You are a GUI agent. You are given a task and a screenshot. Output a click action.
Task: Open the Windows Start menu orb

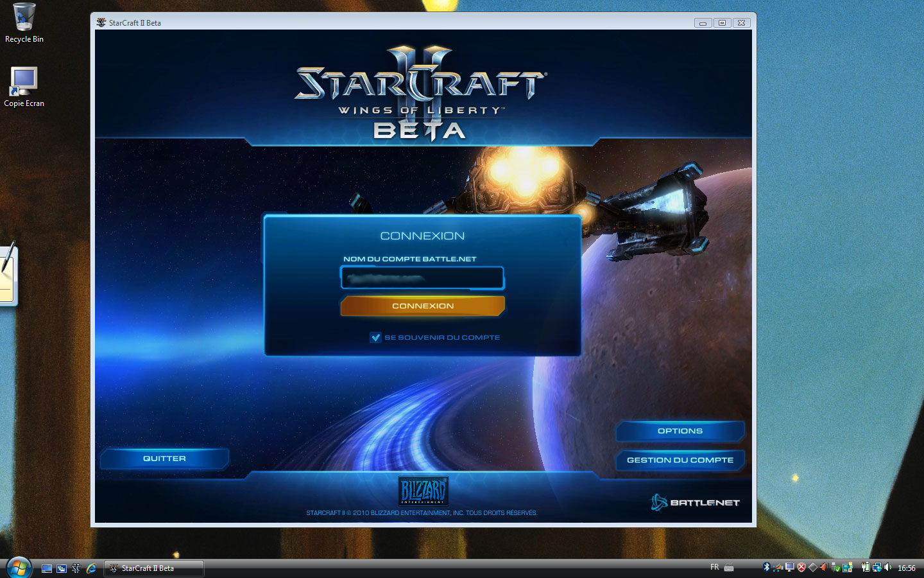18,568
